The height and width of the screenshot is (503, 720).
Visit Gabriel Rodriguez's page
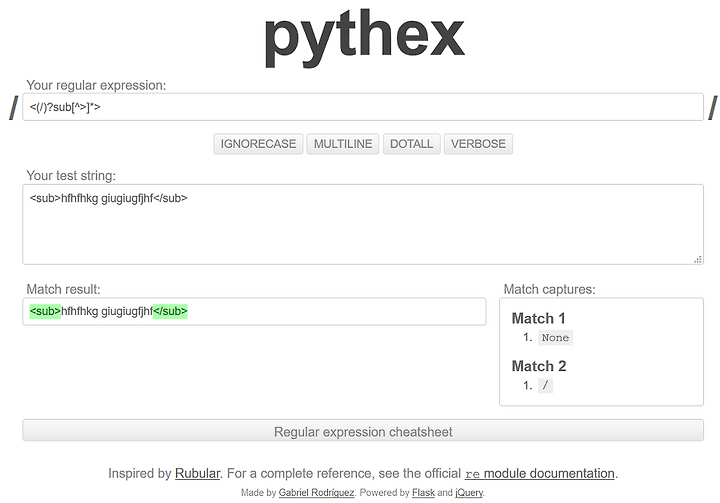click(316, 492)
